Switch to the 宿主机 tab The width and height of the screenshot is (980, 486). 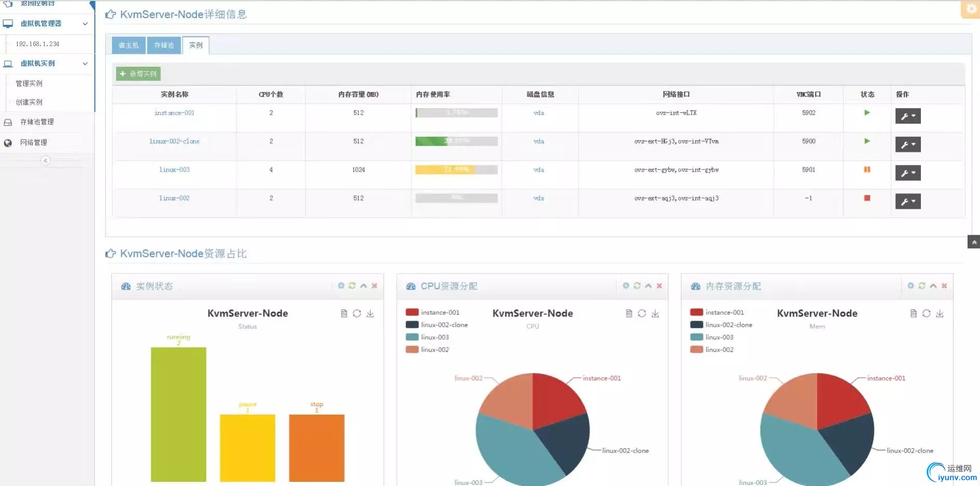pos(129,46)
